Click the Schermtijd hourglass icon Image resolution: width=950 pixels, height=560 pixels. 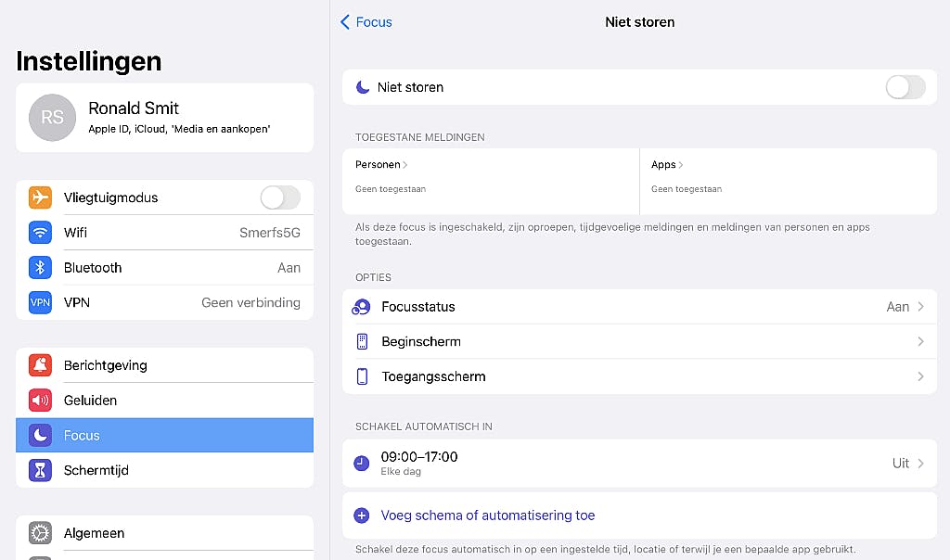tap(40, 470)
